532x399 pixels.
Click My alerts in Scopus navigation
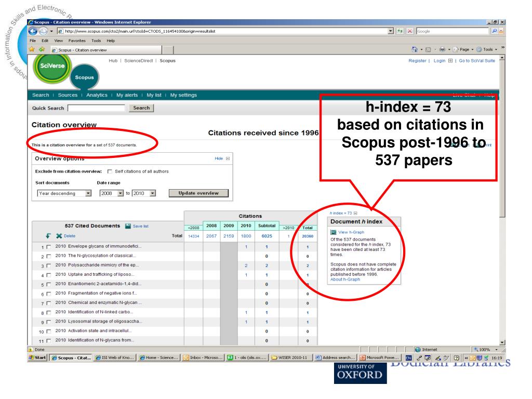pos(127,95)
